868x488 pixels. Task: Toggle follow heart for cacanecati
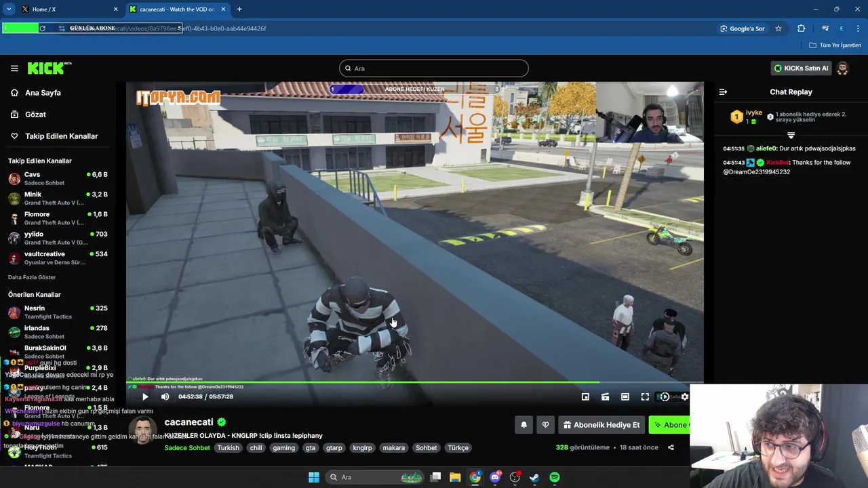(545, 425)
